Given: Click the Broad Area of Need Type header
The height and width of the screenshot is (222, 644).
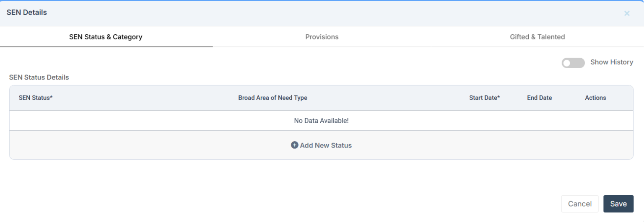Looking at the screenshot, I should (273, 98).
